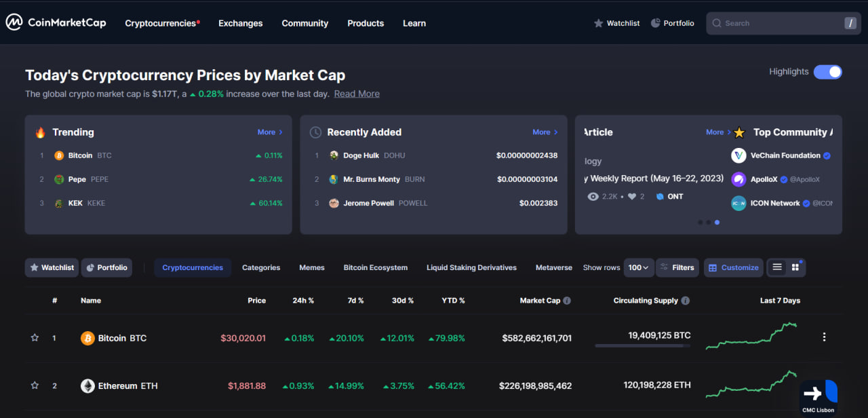
Task: Click the ApolloX avatar icon
Action: click(x=738, y=179)
